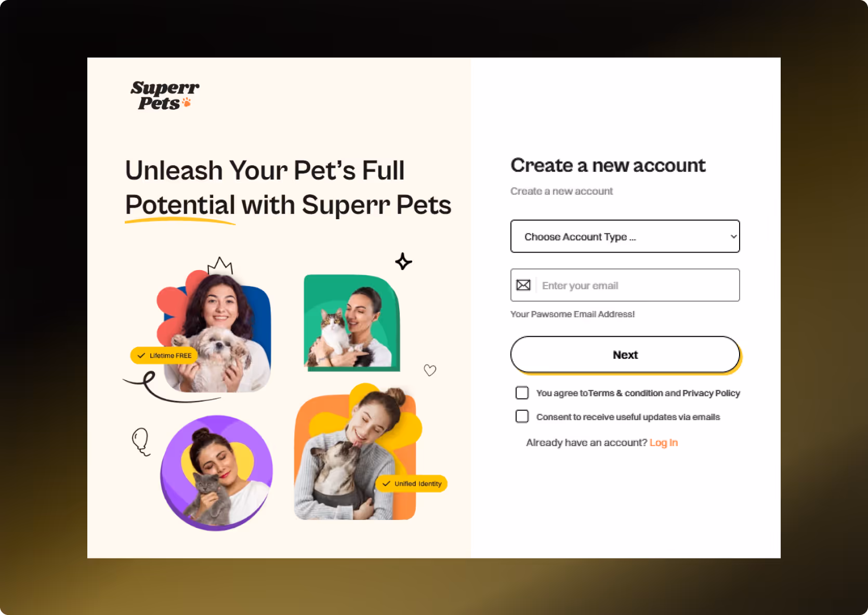This screenshot has width=868, height=615.
Task: Check the Terms & condition agreement box
Action: coord(522,393)
